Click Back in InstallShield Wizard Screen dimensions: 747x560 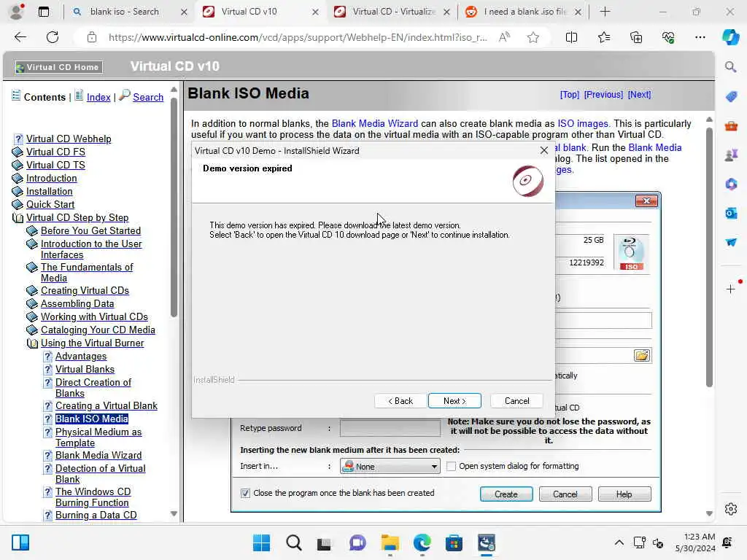coord(400,401)
